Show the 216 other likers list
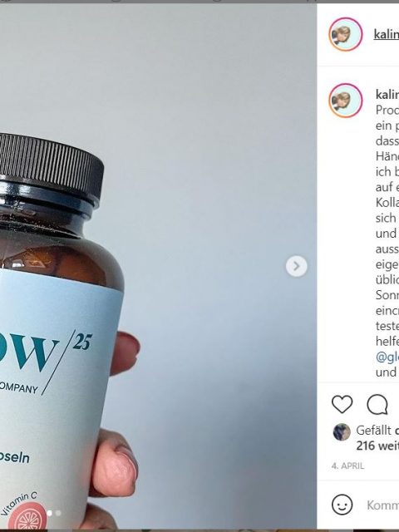Viewport: 399px width, 532px height. point(377,446)
